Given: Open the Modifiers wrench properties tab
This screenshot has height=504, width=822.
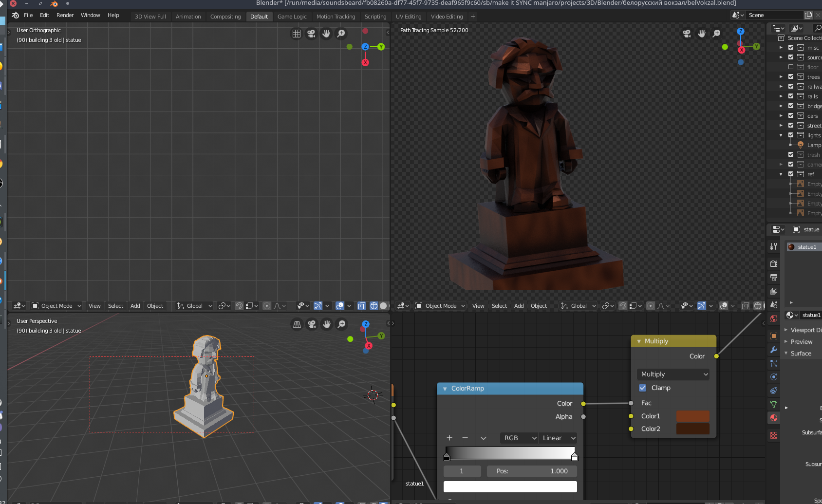Looking at the screenshot, I should pos(774,350).
